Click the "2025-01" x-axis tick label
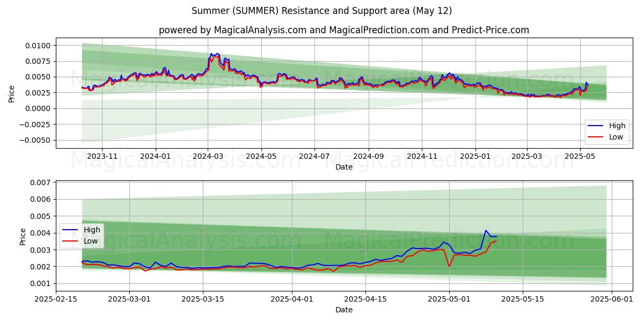The height and width of the screenshot is (322, 644). point(475,156)
